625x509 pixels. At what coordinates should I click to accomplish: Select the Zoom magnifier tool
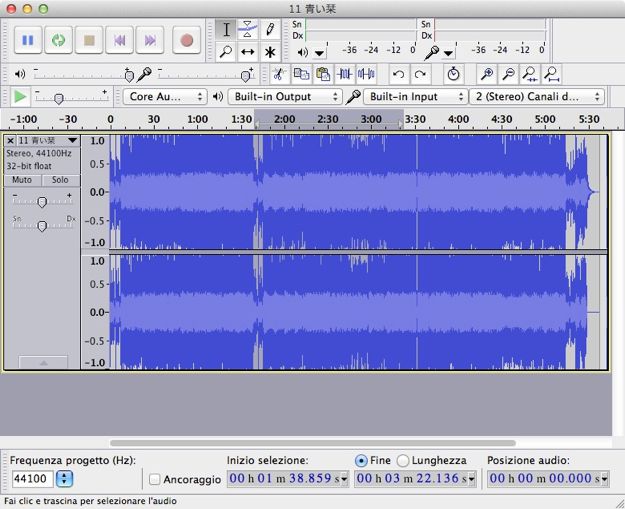coord(226,52)
